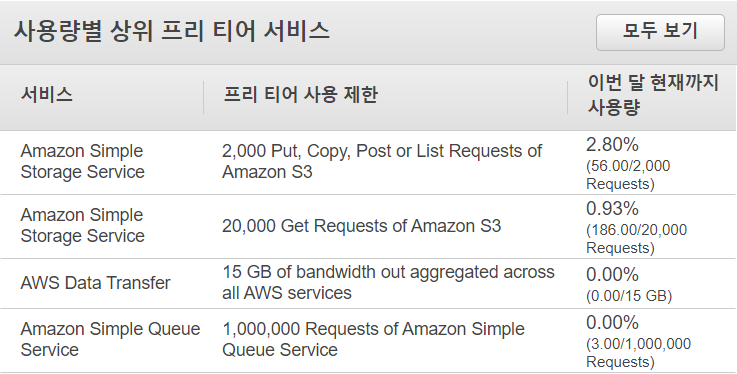
Task: Select the second Amazon Simple Storage Service entry
Action: pyautogui.click(x=83, y=225)
